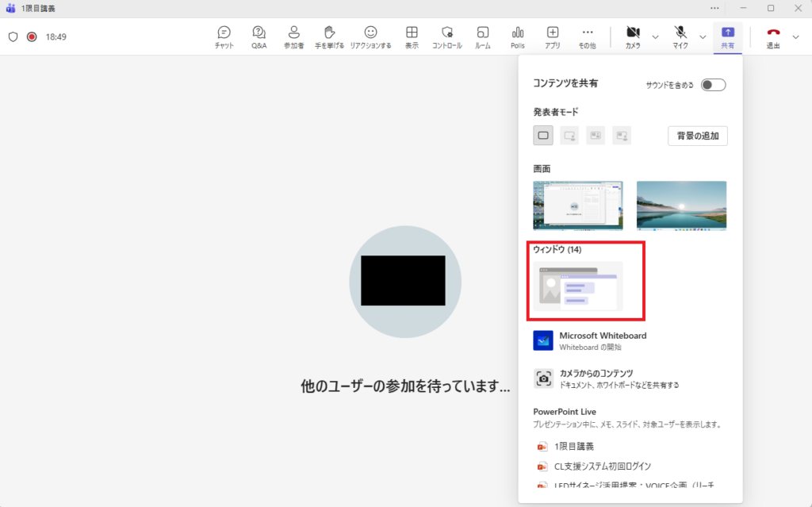This screenshot has width=812, height=507.
Task: Open Polls from the toolbar
Action: click(517, 36)
